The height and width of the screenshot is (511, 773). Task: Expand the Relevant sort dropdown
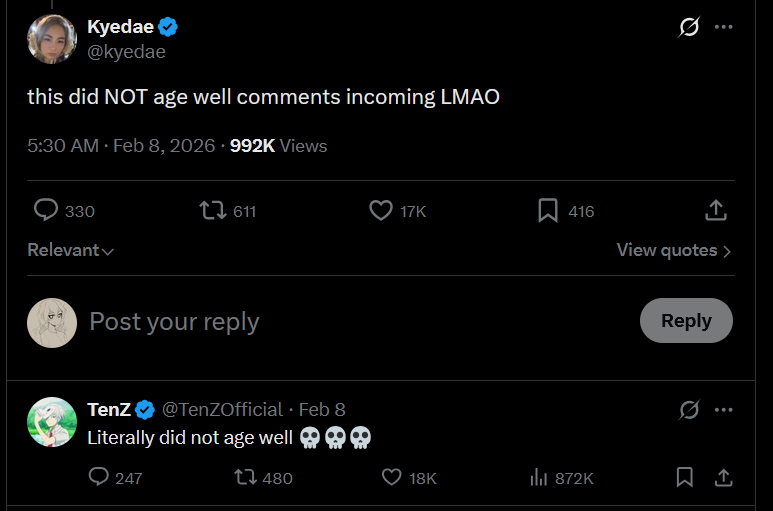point(70,250)
